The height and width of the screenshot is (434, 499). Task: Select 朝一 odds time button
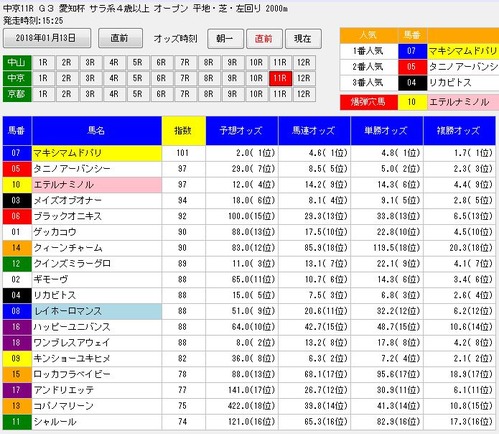pos(225,39)
